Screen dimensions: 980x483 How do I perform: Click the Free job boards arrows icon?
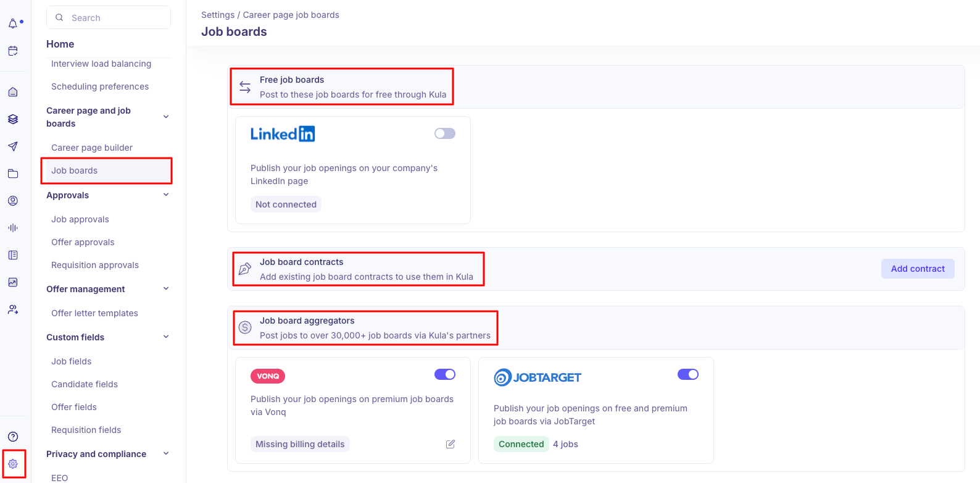pos(245,87)
